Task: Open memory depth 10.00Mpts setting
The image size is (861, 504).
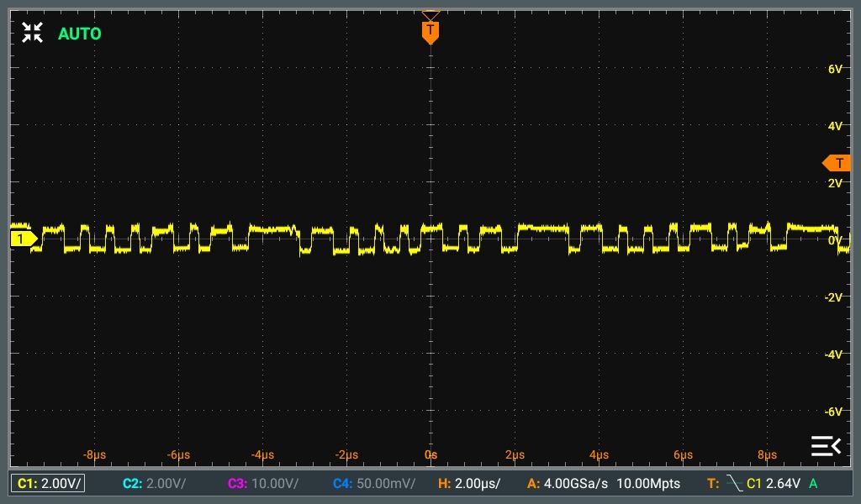Action: click(x=648, y=483)
